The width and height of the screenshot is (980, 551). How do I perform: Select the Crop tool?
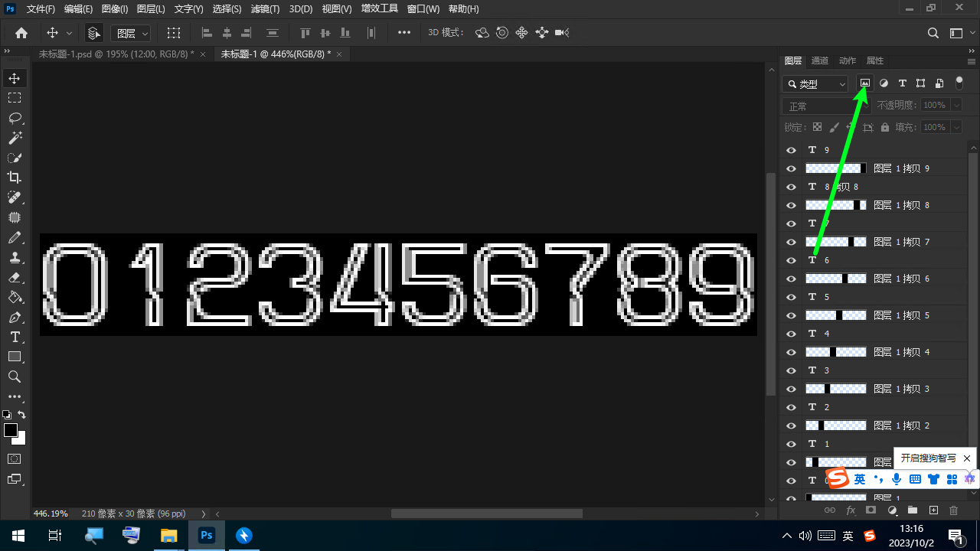15,178
